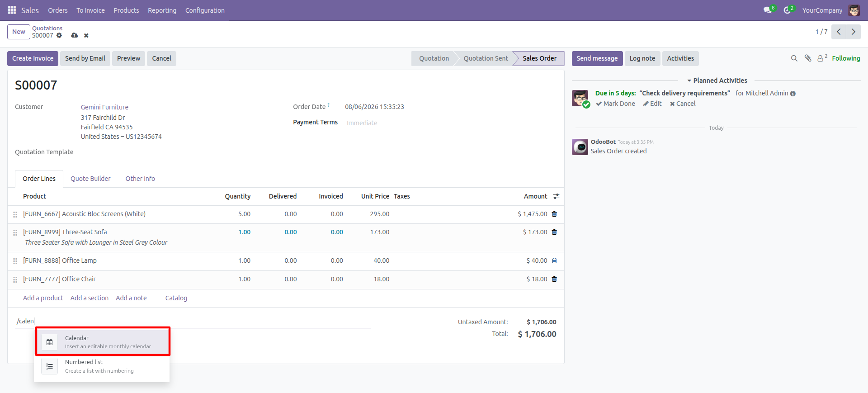
Task: Toggle Following subscription status
Action: (x=846, y=58)
